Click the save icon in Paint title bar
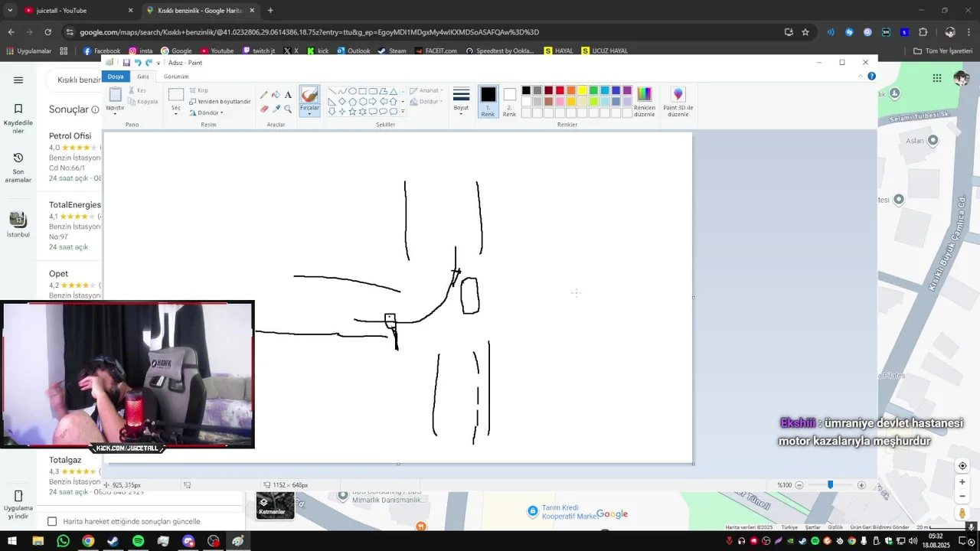This screenshot has height=551, width=980. (x=126, y=63)
